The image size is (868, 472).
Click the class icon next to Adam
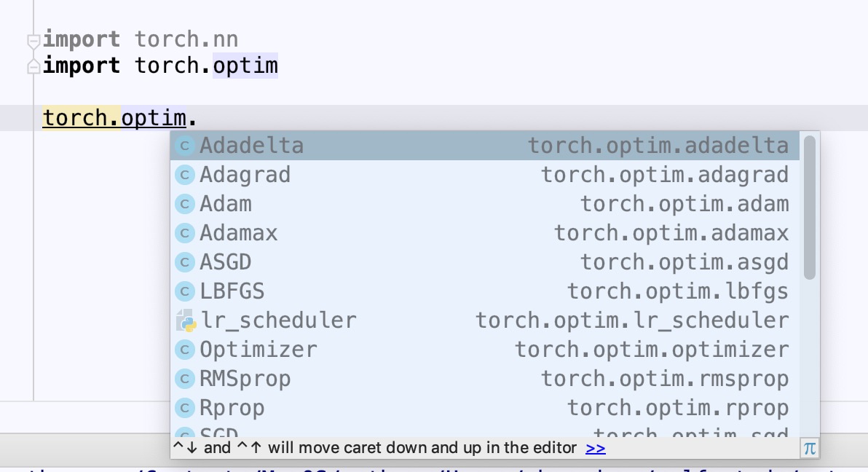185,204
